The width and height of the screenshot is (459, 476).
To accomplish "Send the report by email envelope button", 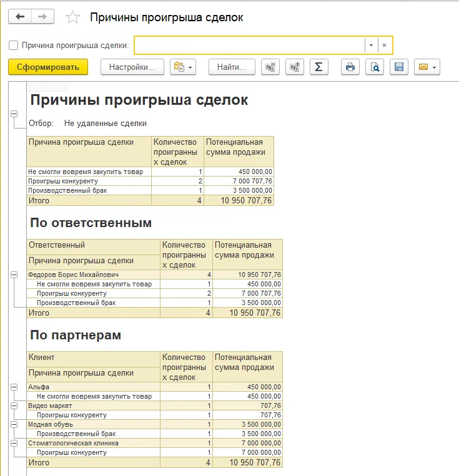I will pyautogui.click(x=427, y=67).
